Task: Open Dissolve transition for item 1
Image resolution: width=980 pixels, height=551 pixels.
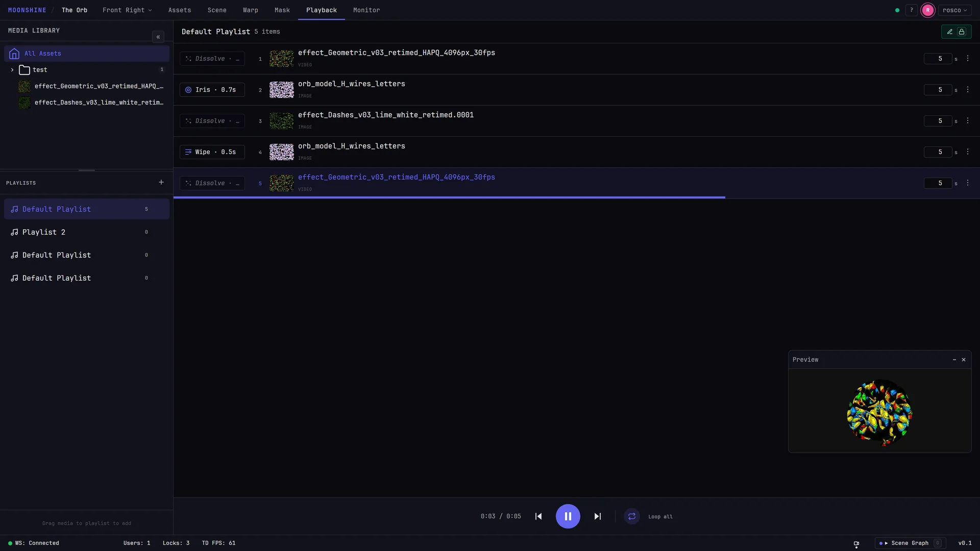Action: pyautogui.click(x=212, y=59)
